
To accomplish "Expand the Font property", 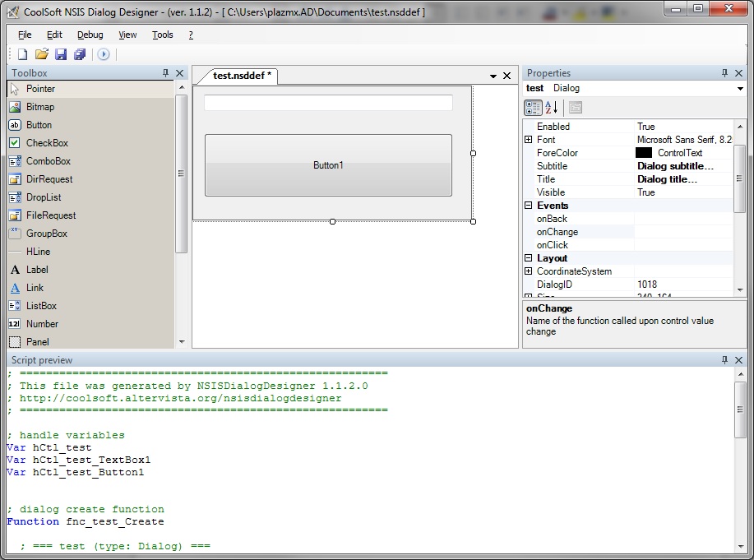I will 528,140.
